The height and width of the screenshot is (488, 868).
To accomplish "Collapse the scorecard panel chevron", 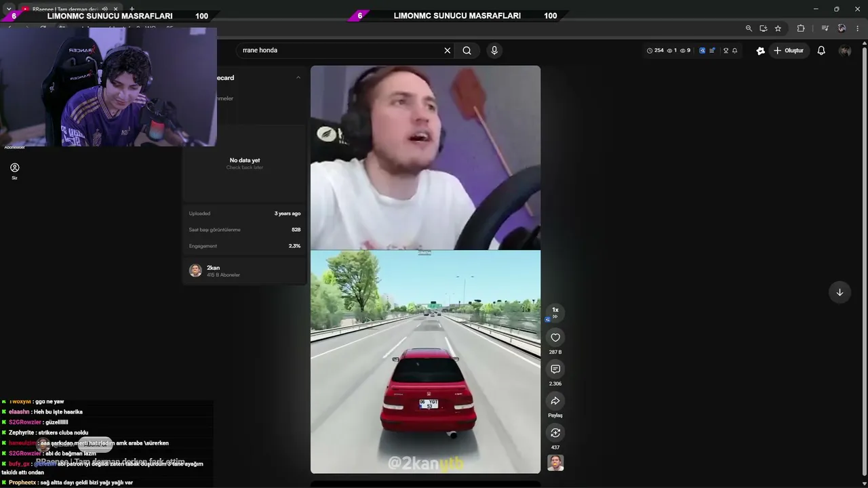I will point(298,78).
